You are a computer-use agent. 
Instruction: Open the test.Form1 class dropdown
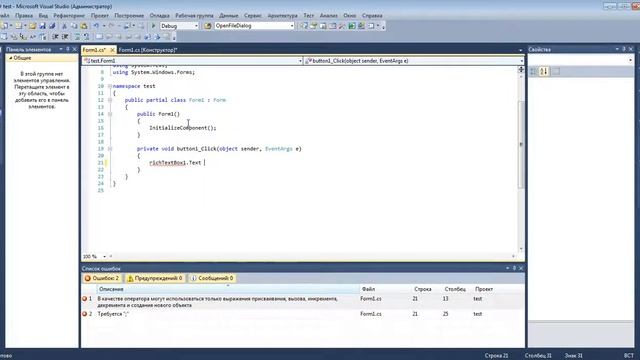(300, 61)
